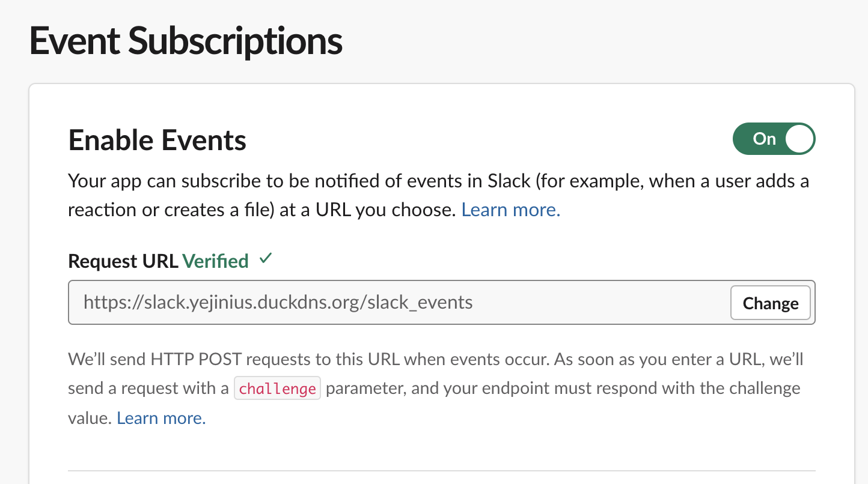Click the "Enable Events" section heading
Viewport: 868px width, 484px height.
(x=157, y=141)
